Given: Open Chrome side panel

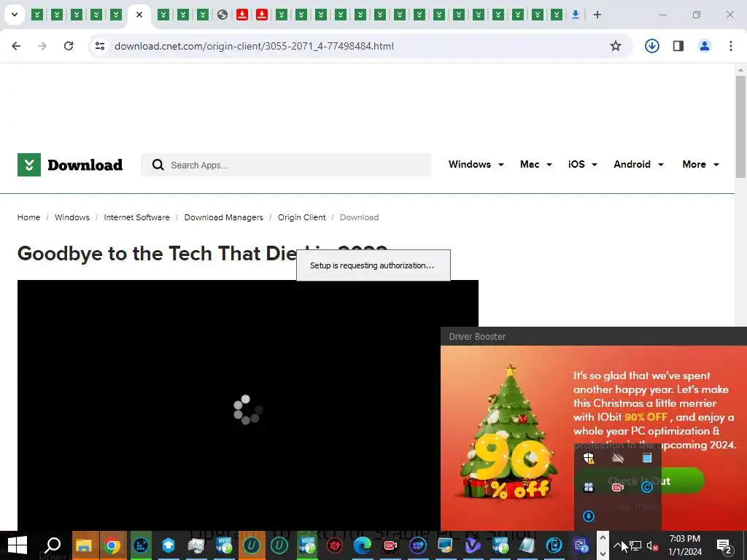Looking at the screenshot, I should (x=678, y=46).
